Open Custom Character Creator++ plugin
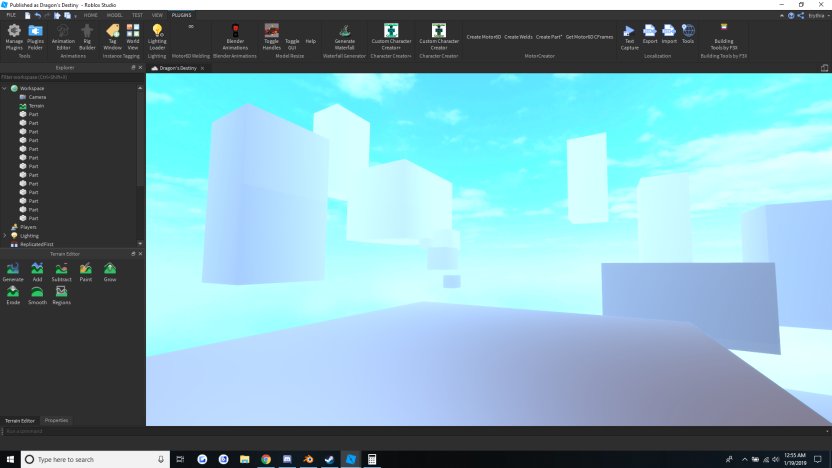Screen dimensions: 832x468 point(391,37)
